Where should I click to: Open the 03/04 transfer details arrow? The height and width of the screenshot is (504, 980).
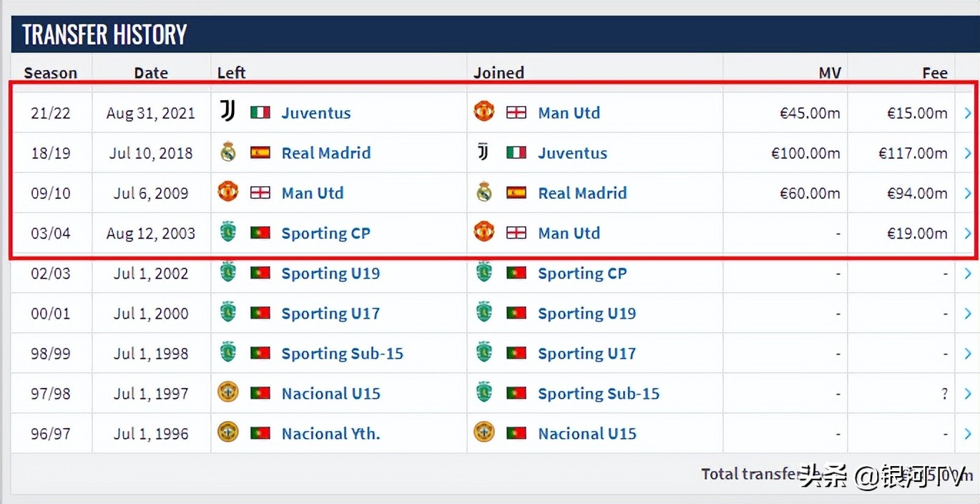[x=968, y=233]
